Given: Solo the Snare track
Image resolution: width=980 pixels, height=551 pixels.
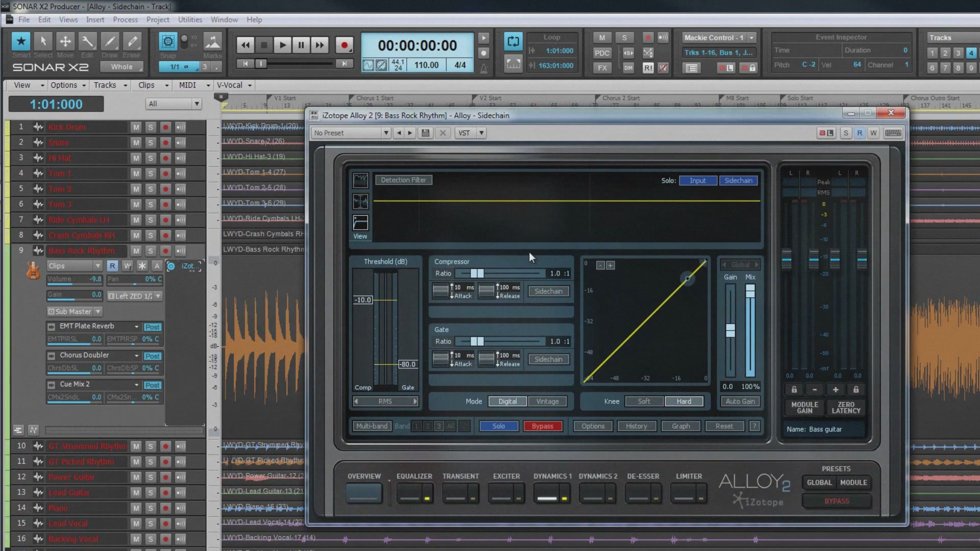Looking at the screenshot, I should point(151,142).
